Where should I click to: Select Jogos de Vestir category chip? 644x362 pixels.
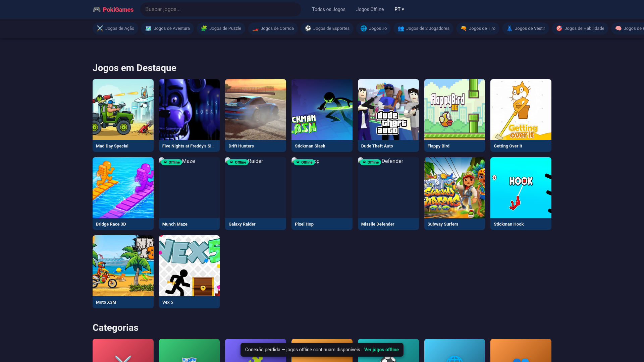coord(526,28)
